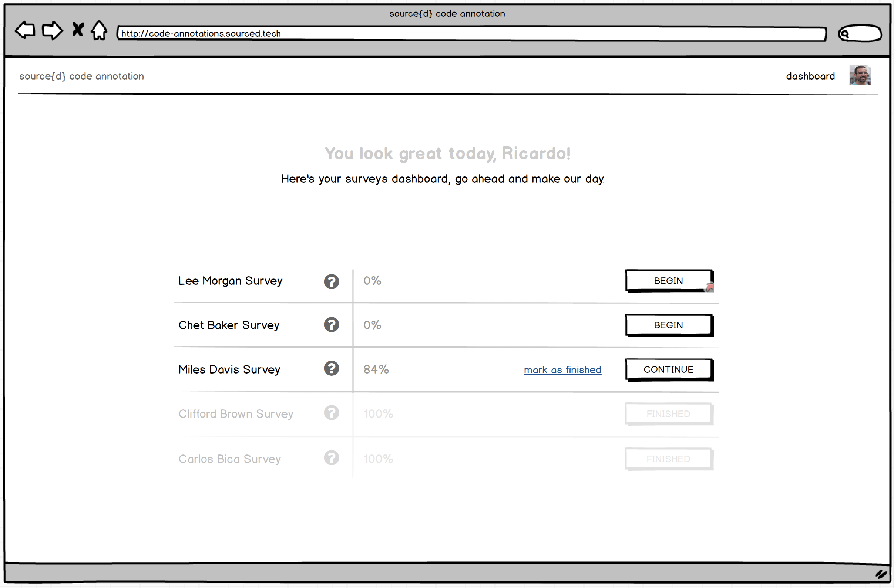This screenshot has width=894, height=588.
Task: Click Clifford Brown Survey FINISHED button
Action: [x=668, y=413]
